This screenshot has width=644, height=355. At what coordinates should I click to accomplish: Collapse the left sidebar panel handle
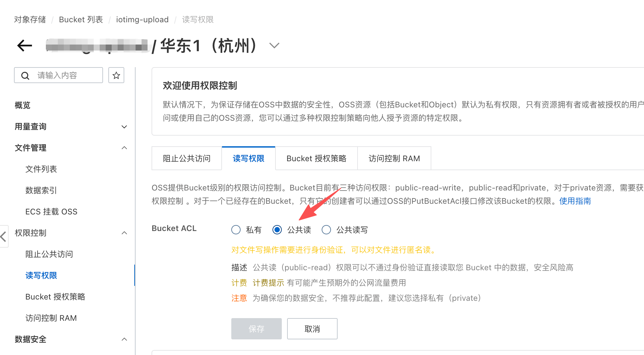4,237
